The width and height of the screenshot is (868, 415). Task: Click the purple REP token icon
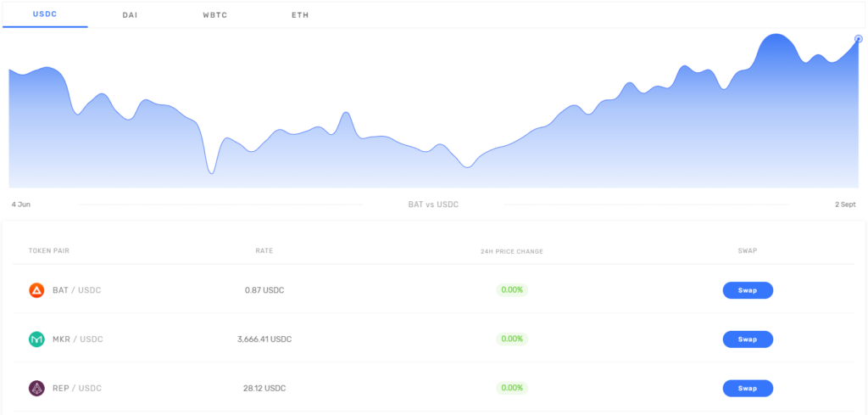[36, 388]
